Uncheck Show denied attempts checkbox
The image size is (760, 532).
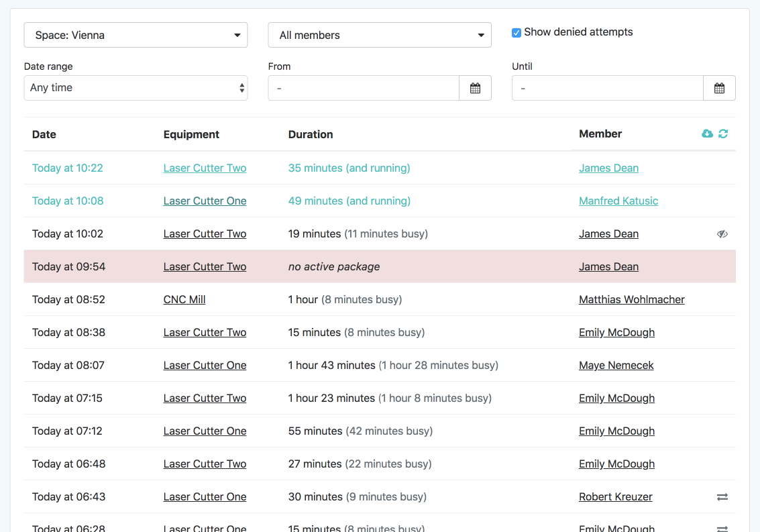[517, 32]
